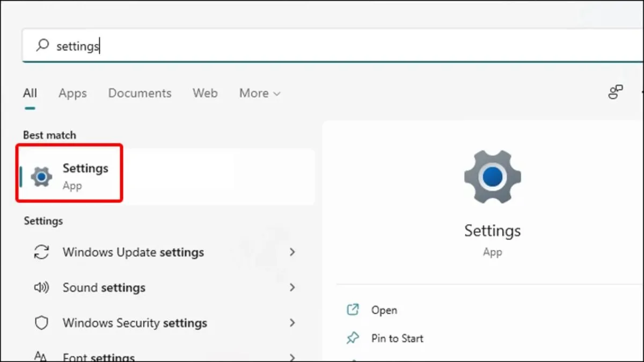Click the Font settings letters icon

pyautogui.click(x=41, y=356)
